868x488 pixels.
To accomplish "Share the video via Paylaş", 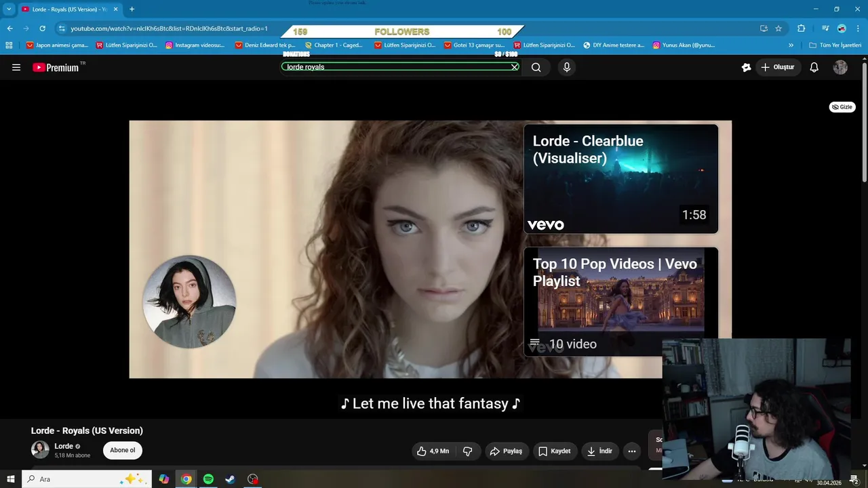I will click(506, 451).
